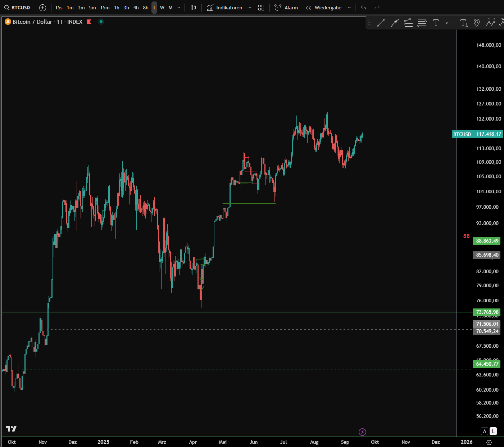Expand the Indikatoren favorites dropdown arrow
The width and height of the screenshot is (504, 447).
(x=250, y=8)
